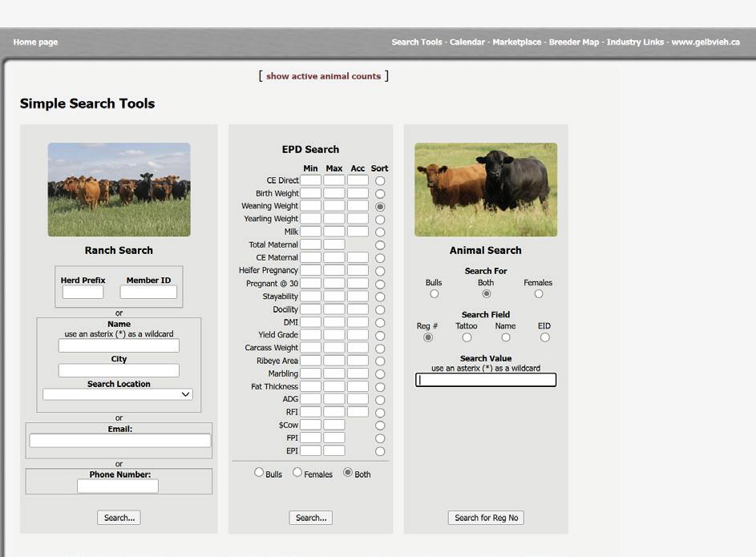Select the EPI sort radio button
This screenshot has height=557, width=756.
point(380,451)
